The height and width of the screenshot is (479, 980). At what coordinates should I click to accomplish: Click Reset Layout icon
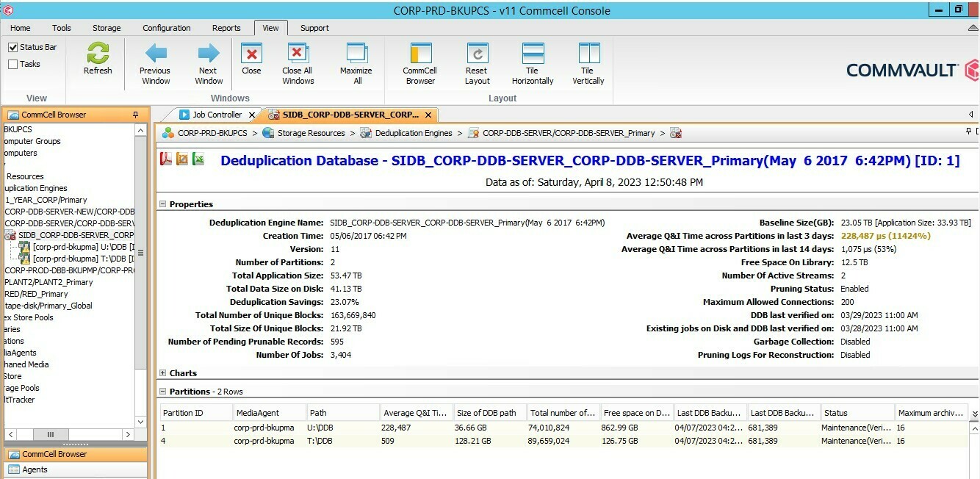point(477,53)
